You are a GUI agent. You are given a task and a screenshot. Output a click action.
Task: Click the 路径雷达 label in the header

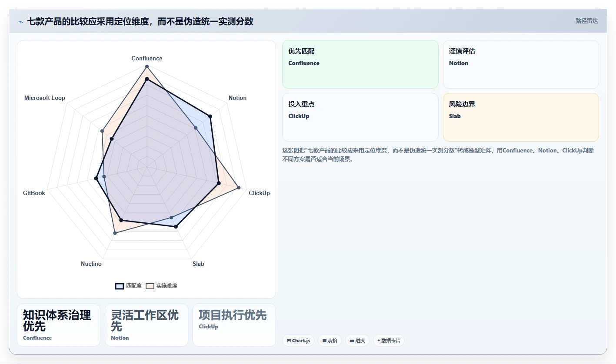(x=586, y=21)
